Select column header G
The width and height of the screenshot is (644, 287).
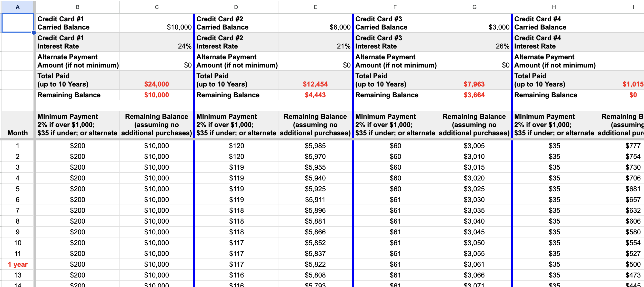tap(475, 7)
